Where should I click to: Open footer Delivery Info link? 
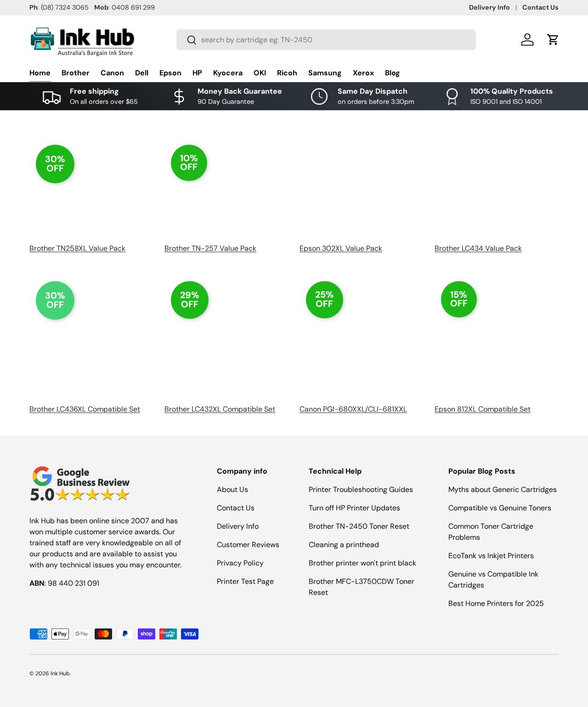click(237, 526)
